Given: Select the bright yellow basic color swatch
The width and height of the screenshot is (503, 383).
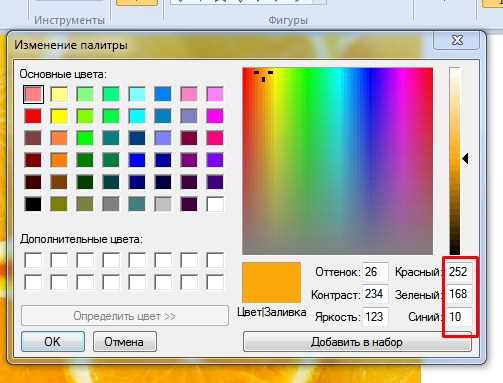Looking at the screenshot, I should (59, 116).
